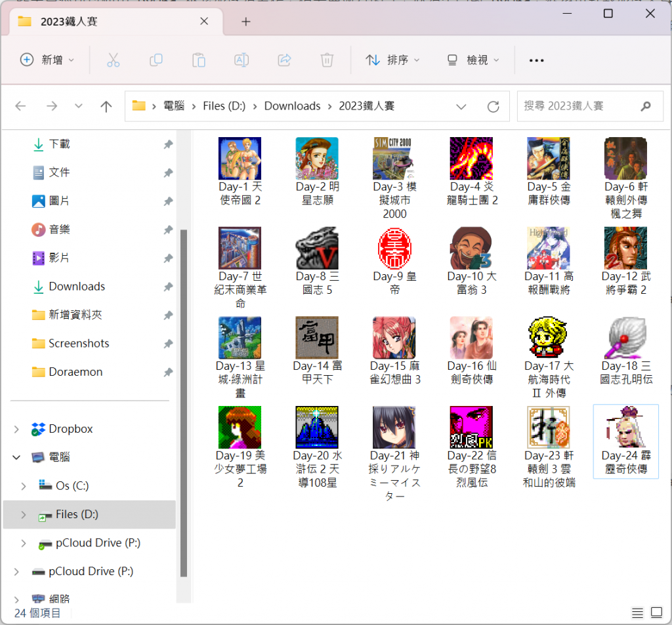Select Day-20 水滸伝 2 天導108星 file
672x625 pixels.
(317, 447)
